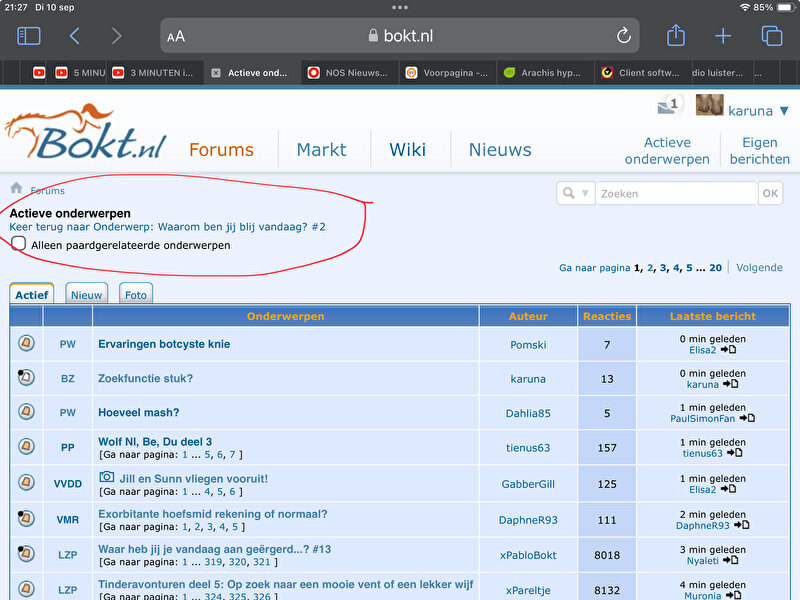Open the VVDD forum category

67,484
